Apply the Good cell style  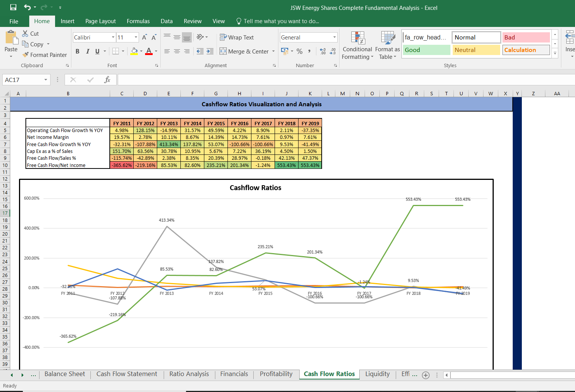[427, 50]
